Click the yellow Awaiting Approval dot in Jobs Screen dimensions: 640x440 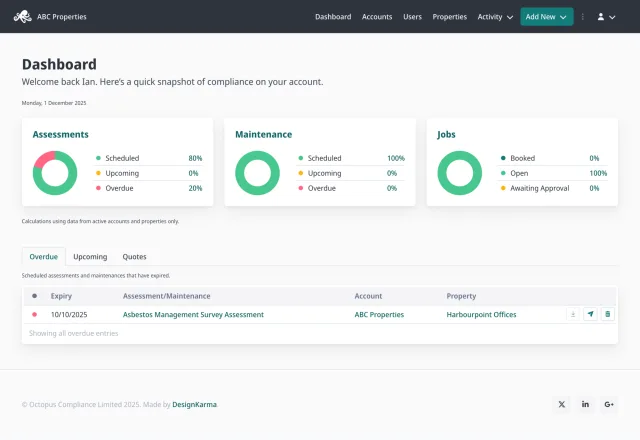pyautogui.click(x=503, y=188)
